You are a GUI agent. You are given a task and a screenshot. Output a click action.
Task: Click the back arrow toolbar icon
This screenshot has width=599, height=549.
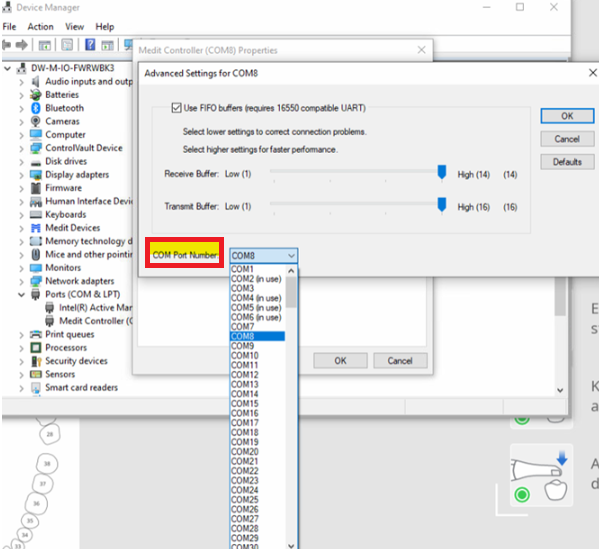(6, 45)
